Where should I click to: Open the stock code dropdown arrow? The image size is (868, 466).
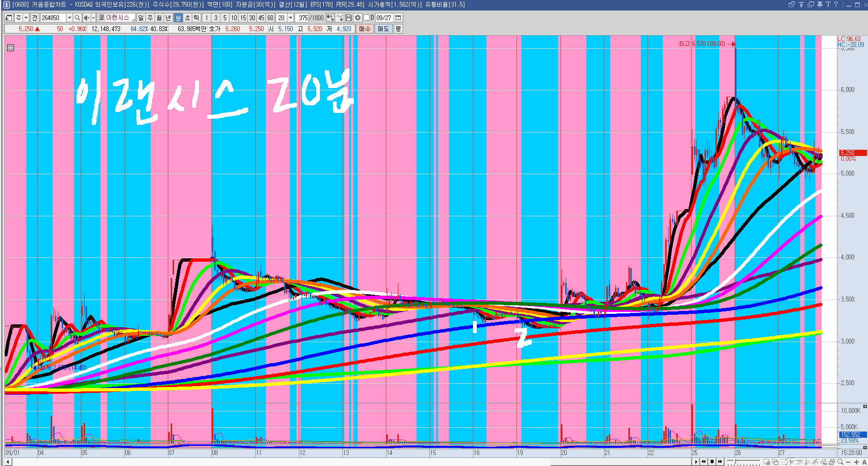(x=69, y=18)
